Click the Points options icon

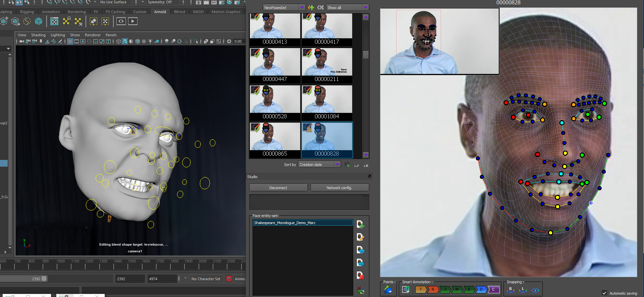[x=388, y=290]
